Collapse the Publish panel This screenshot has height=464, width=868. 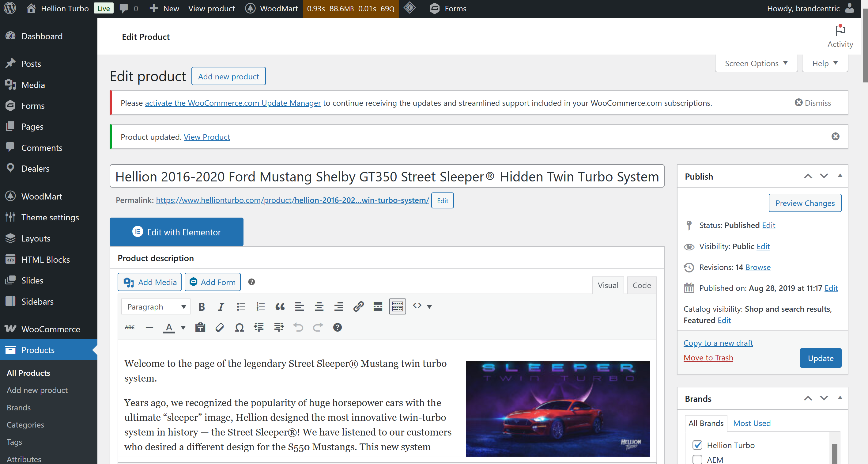(x=840, y=176)
